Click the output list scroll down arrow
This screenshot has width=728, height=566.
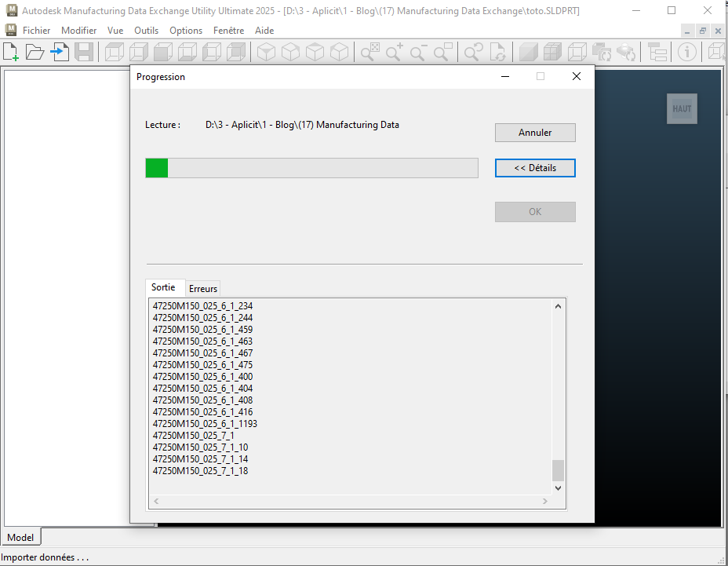pos(559,487)
